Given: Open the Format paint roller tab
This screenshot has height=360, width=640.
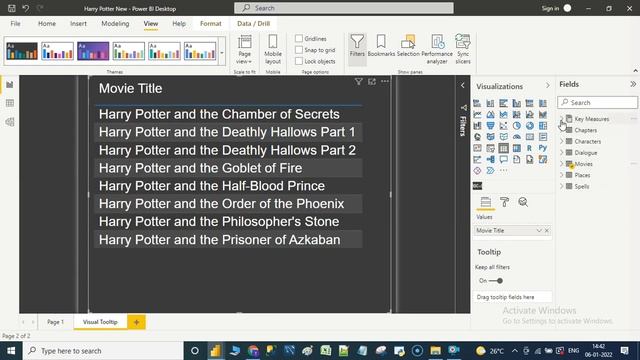Looking at the screenshot, I should pyautogui.click(x=504, y=202).
